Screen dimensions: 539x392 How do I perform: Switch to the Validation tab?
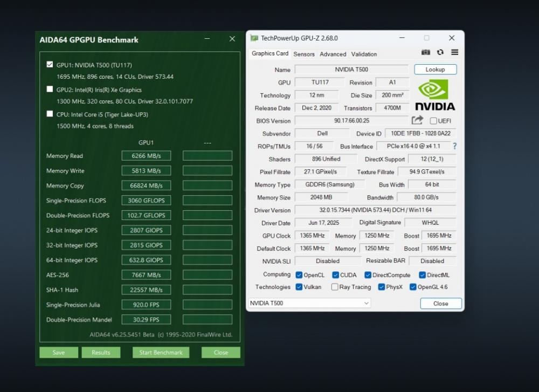364,54
